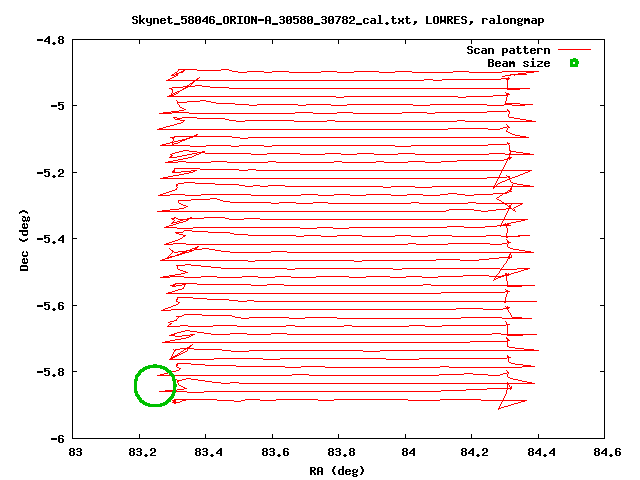Select the 'Beam size' legend label

pos(518,63)
